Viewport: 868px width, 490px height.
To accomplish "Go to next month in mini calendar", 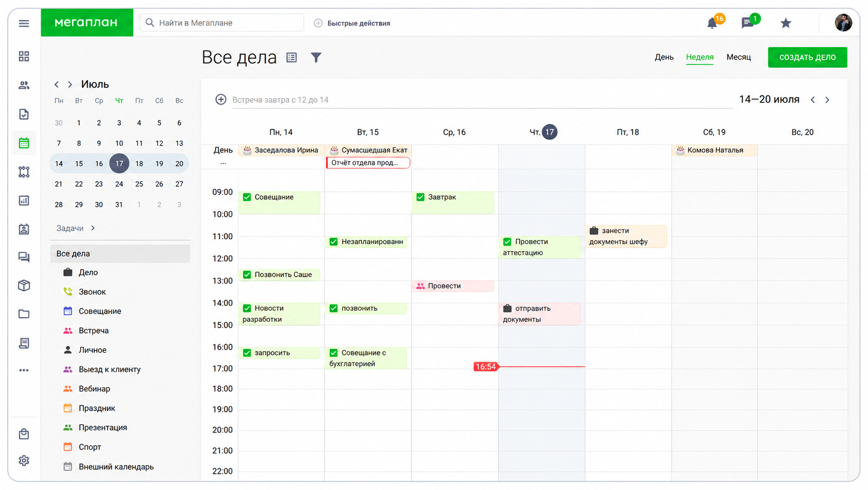I will point(70,84).
